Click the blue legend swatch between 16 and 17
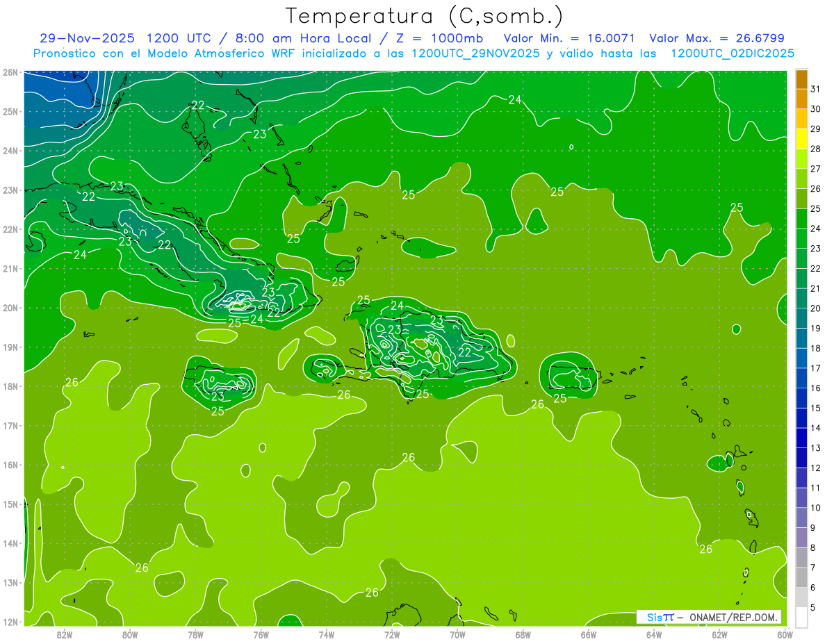 pyautogui.click(x=801, y=378)
